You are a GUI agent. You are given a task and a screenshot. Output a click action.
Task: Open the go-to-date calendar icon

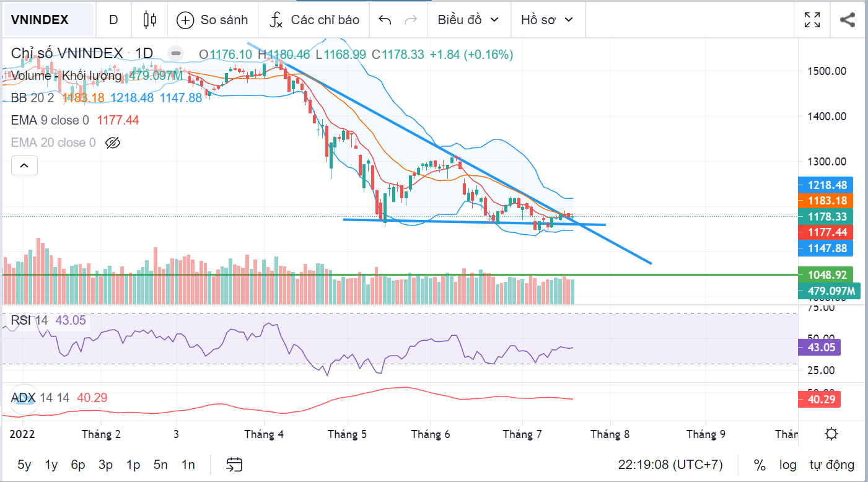234,465
